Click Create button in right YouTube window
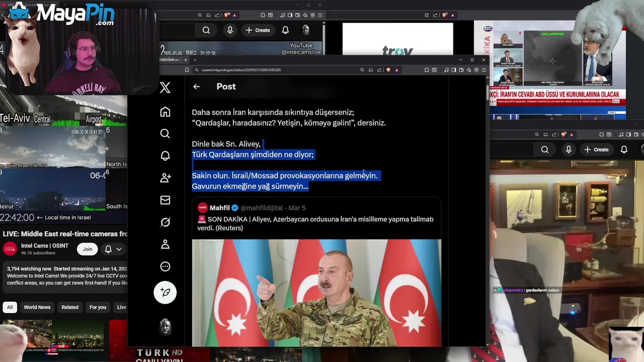The height and width of the screenshot is (362, 644). (x=596, y=149)
